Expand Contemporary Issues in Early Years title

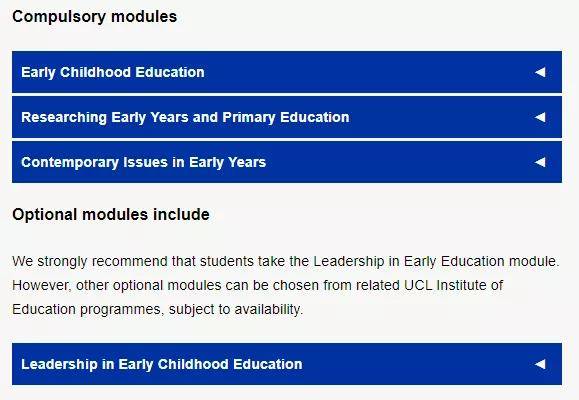point(143,163)
